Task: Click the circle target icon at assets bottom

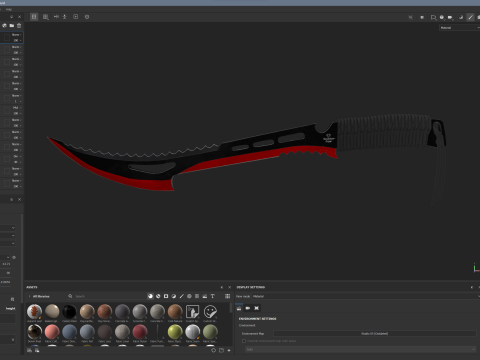Action: (214, 350)
